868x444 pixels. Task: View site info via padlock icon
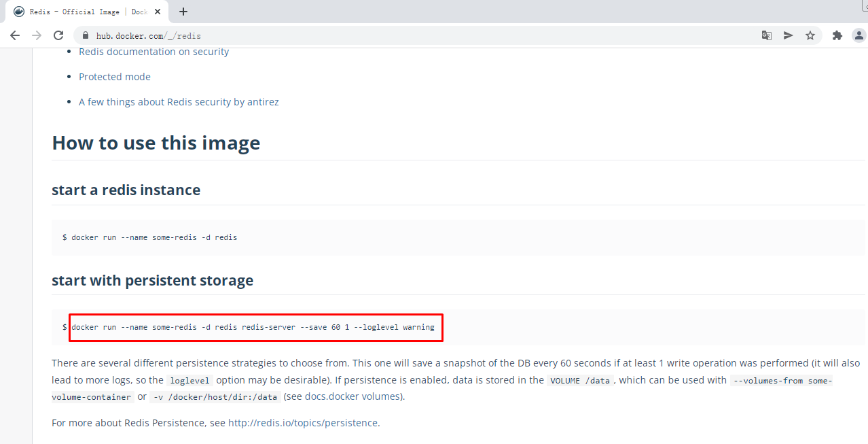[86, 35]
